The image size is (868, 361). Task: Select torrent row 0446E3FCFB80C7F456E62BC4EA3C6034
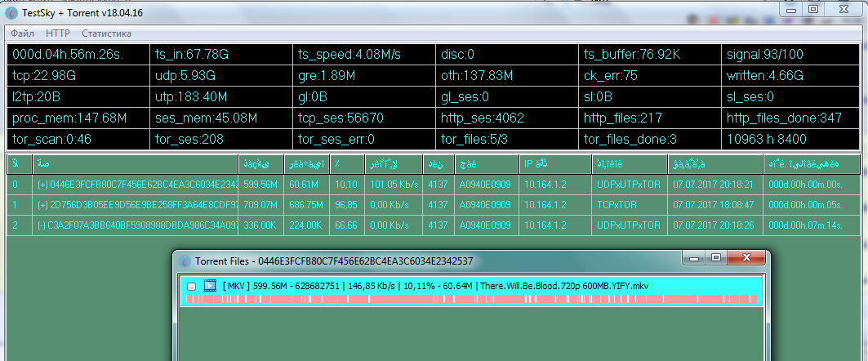tap(137, 185)
